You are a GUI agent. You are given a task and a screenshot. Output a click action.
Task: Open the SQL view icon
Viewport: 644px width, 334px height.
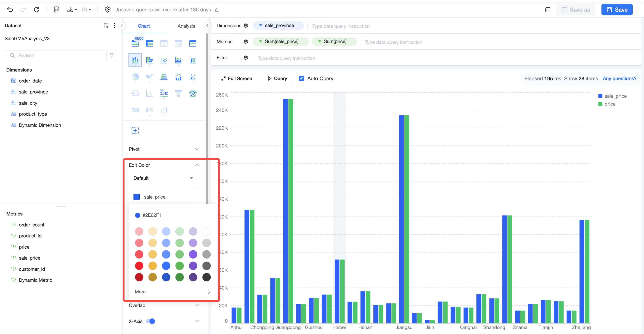point(57,9)
